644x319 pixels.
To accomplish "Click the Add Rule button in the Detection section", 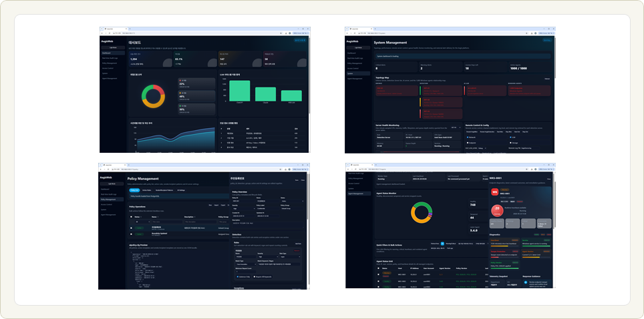I will (x=298, y=244).
